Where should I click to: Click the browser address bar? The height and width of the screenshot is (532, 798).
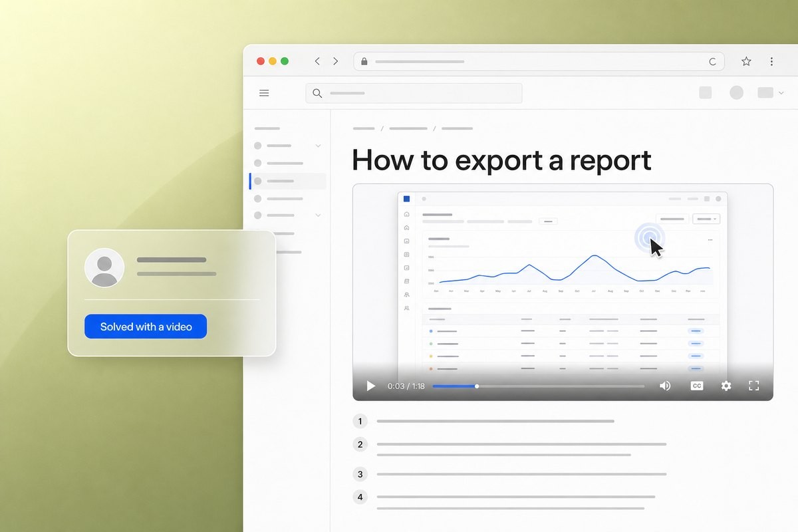click(x=539, y=61)
